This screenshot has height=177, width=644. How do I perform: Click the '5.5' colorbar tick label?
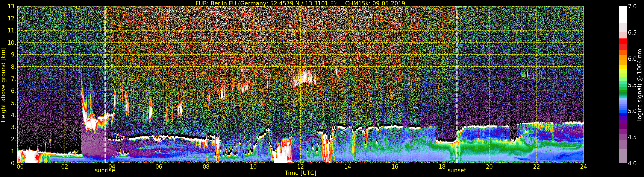(x=632, y=85)
